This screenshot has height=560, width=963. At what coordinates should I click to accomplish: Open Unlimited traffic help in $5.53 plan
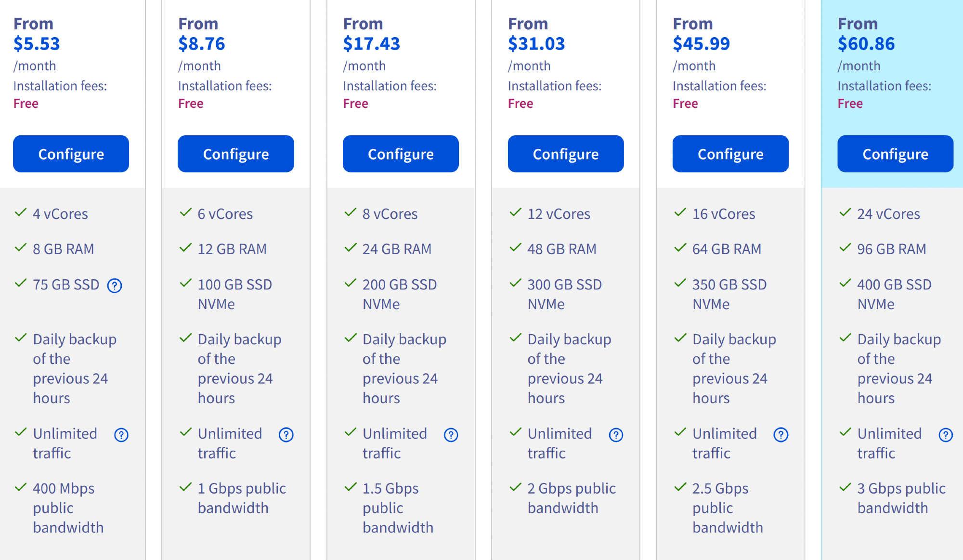pyautogui.click(x=121, y=435)
